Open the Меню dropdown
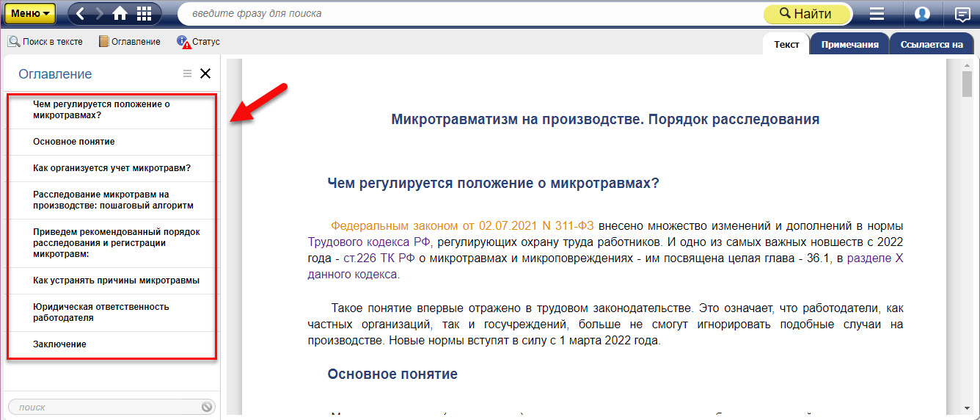The height and width of the screenshot is (420, 980). [x=30, y=13]
